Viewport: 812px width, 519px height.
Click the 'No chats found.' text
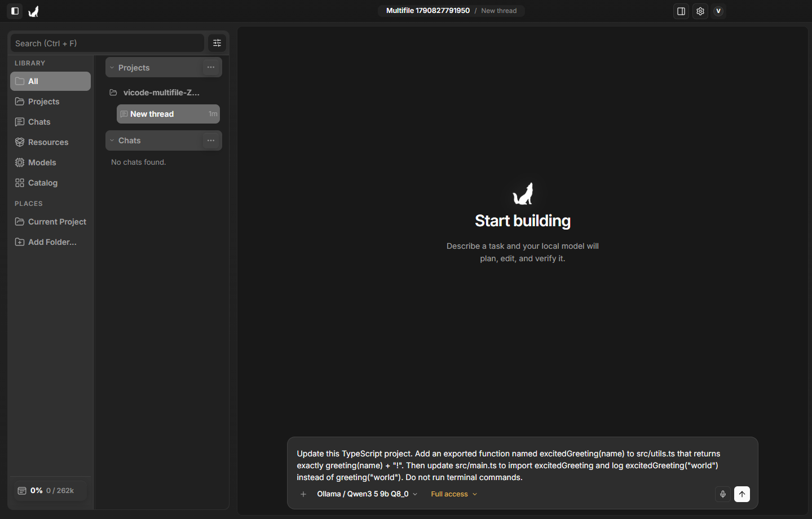coord(139,162)
